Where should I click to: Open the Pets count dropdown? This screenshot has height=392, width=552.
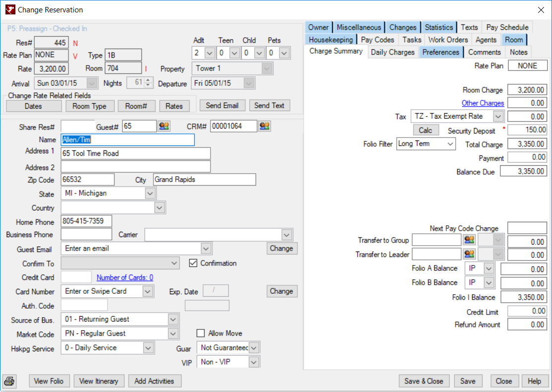click(x=284, y=53)
